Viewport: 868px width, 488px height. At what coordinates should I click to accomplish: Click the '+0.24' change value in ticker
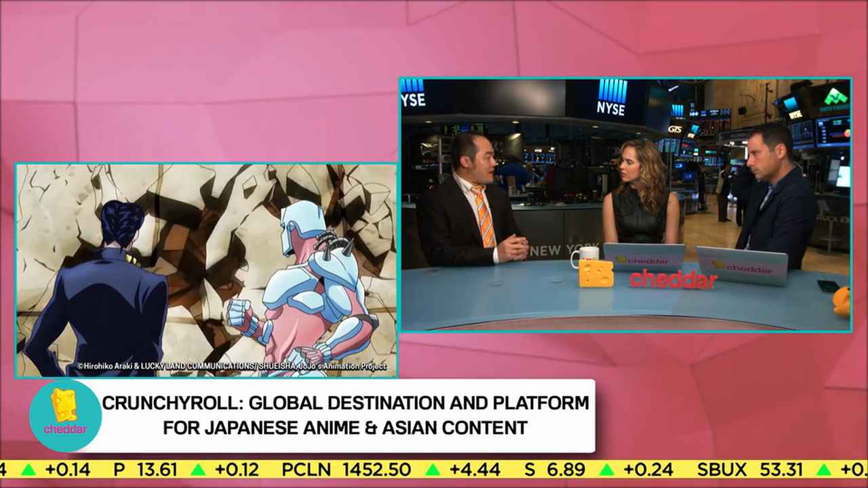648,470
